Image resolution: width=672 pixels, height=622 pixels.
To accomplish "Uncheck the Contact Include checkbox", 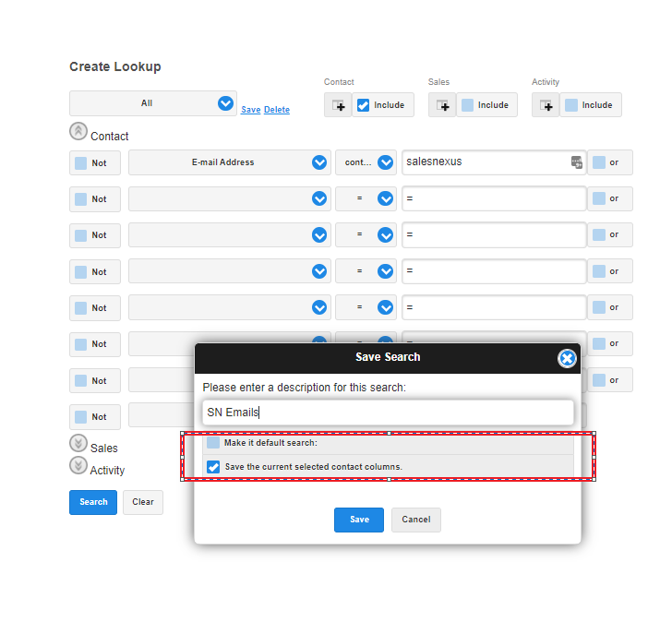I will (x=364, y=105).
